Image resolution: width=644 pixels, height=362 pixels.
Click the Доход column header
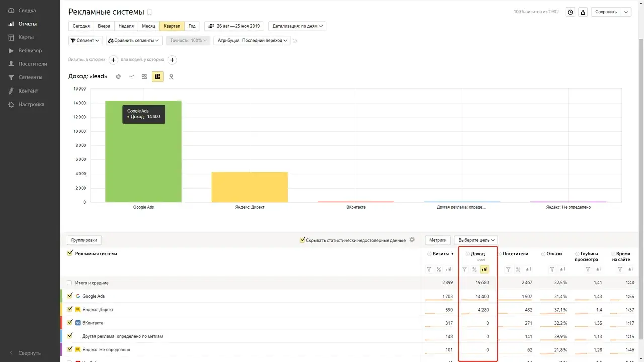477,254
